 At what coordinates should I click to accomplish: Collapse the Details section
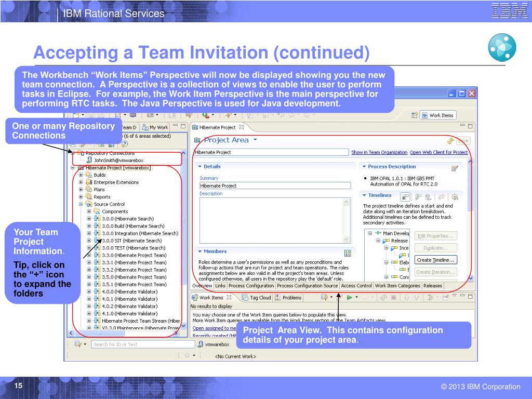[x=200, y=167]
